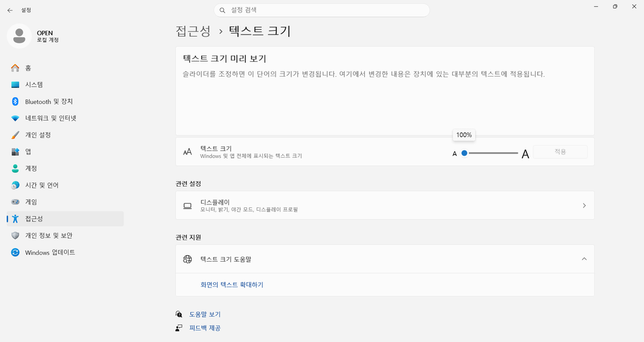This screenshot has width=644, height=342.
Task: Open 화면의 텍스트 확대하기 help link
Action: tap(231, 285)
